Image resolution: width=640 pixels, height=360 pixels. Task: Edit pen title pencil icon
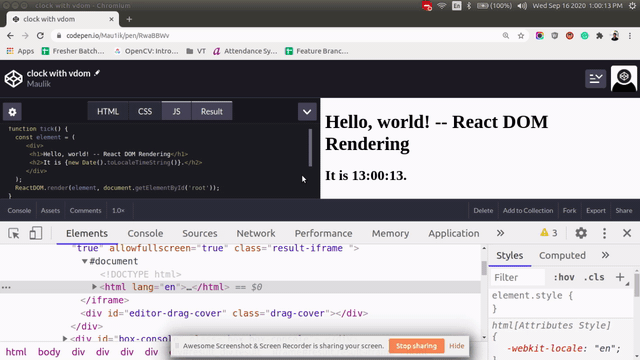(x=97, y=73)
